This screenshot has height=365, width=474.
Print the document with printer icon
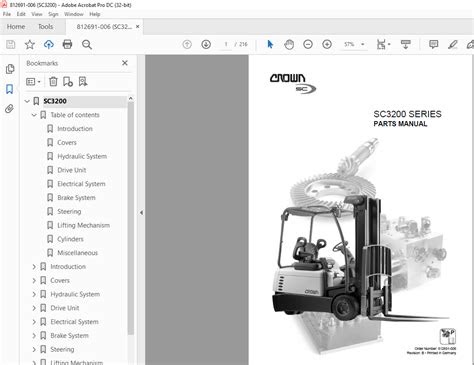coord(67,44)
